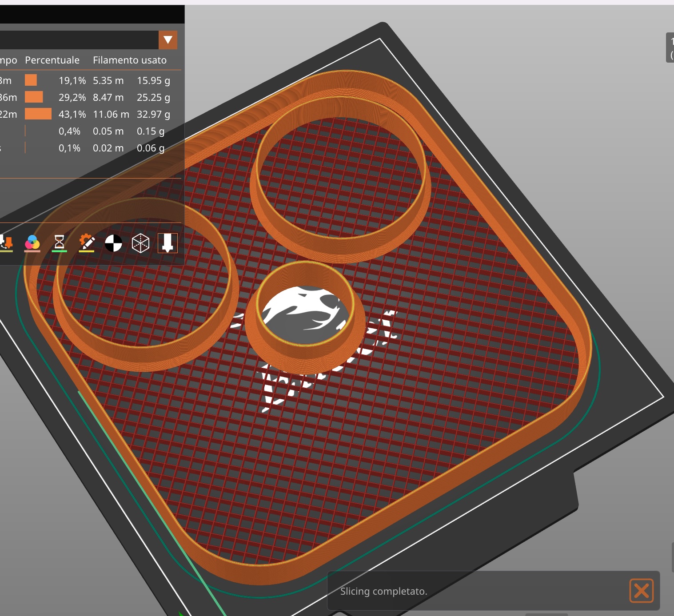The image size is (674, 616).
Task: Toggle shells cube icon
Action: pyautogui.click(x=140, y=243)
